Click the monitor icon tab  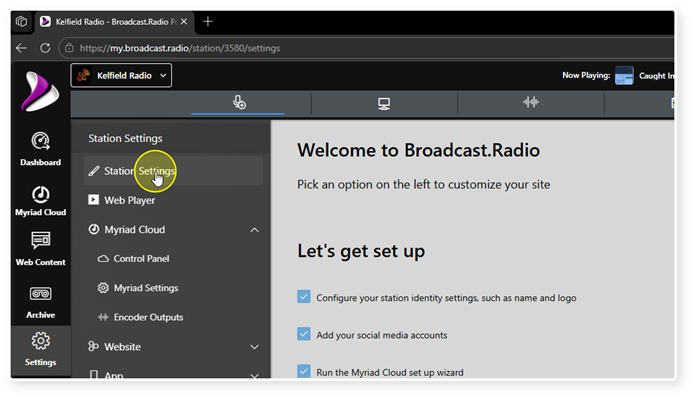pyautogui.click(x=384, y=104)
